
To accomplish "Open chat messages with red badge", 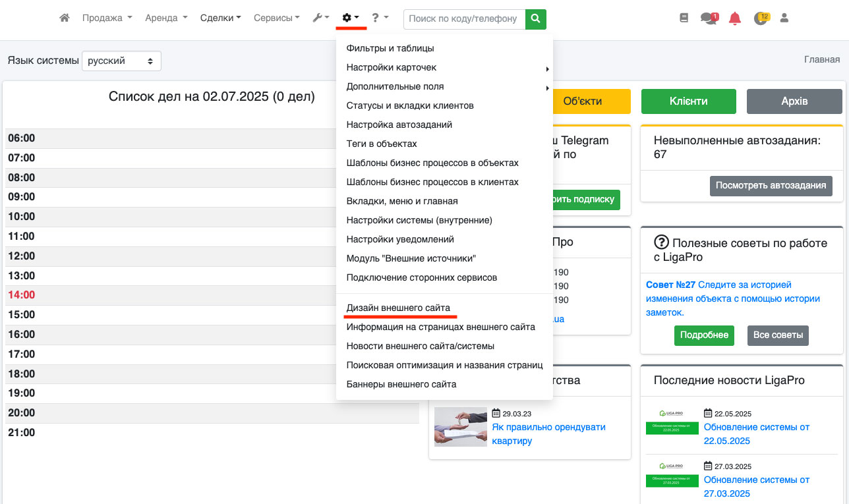I will (x=709, y=18).
